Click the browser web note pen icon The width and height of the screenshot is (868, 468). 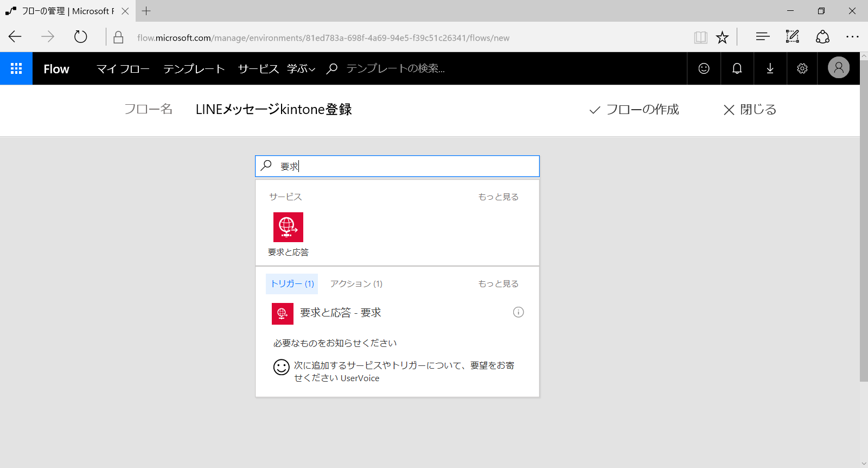(793, 37)
